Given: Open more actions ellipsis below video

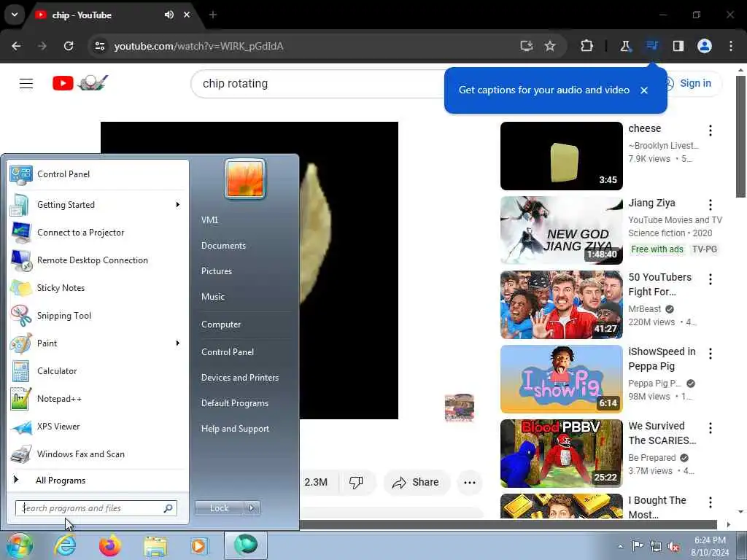Looking at the screenshot, I should 470,483.
